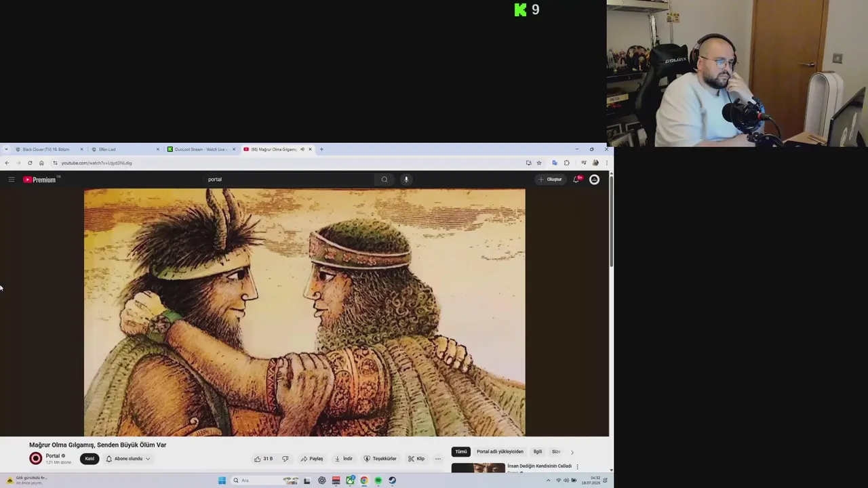Show hidden system tray icons chevron
Screen dimensions: 868x488
(548, 481)
